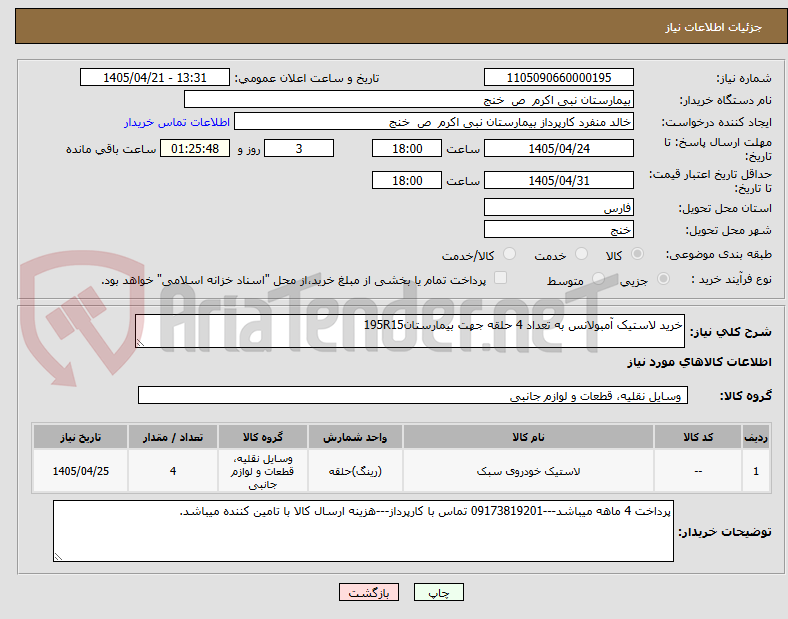
Task: Click the گروه کالا field وسایل نقلیه
Action: [x=413, y=395]
